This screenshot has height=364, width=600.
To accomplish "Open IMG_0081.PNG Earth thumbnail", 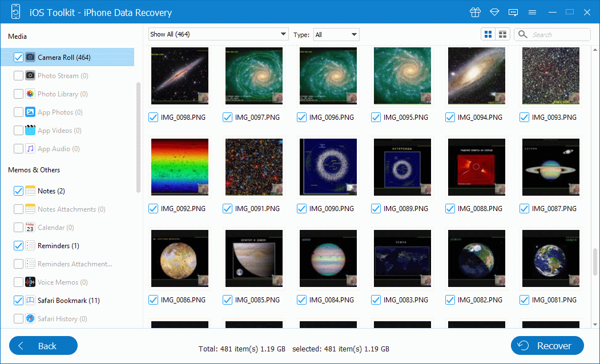I will coord(551,258).
